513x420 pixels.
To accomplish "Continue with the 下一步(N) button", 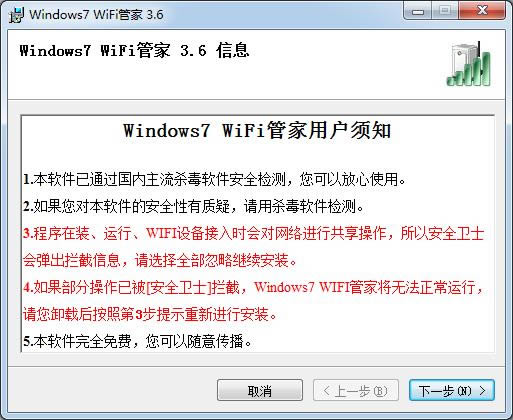I will point(452,390).
